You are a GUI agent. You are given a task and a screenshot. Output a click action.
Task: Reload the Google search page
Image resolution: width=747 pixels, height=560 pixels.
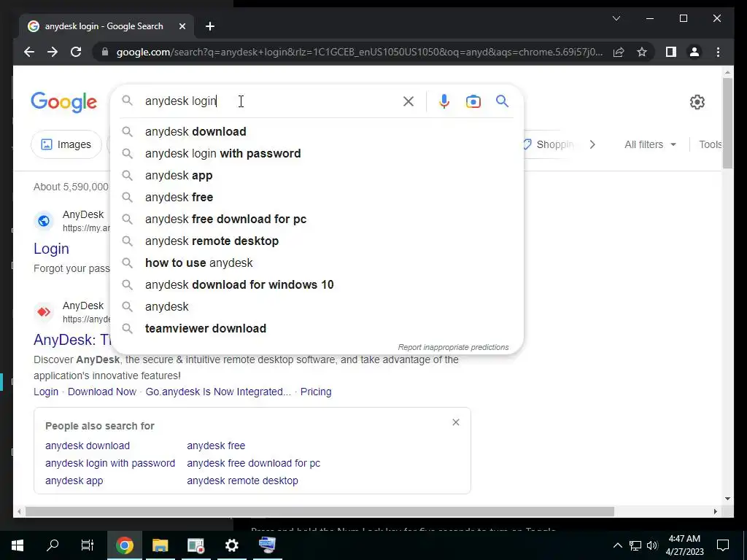click(76, 52)
